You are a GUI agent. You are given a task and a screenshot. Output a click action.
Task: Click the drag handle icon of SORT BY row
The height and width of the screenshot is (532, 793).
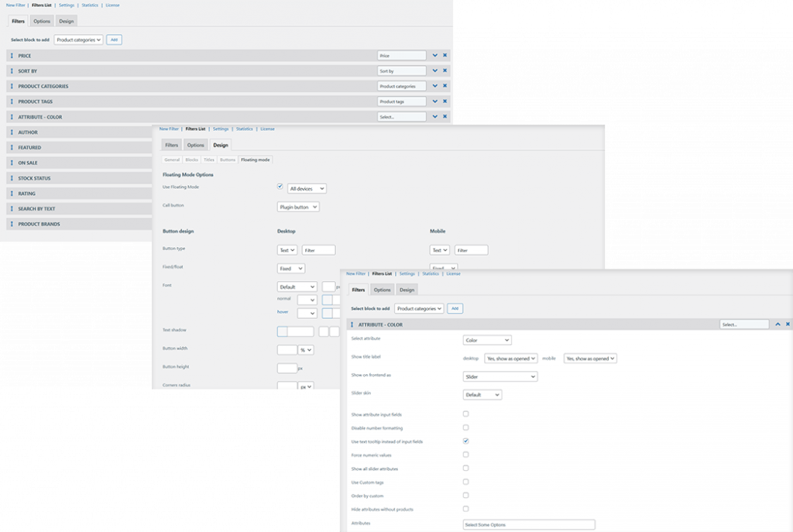[12, 70]
